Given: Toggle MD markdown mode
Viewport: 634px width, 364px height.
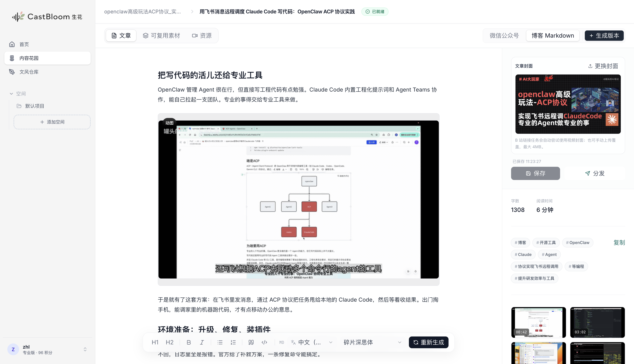Looking at the screenshot, I should 282,342.
